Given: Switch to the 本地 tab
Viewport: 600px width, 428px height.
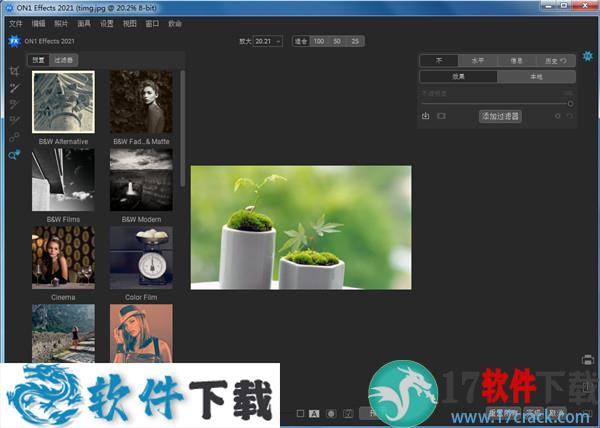Looking at the screenshot, I should pos(537,77).
